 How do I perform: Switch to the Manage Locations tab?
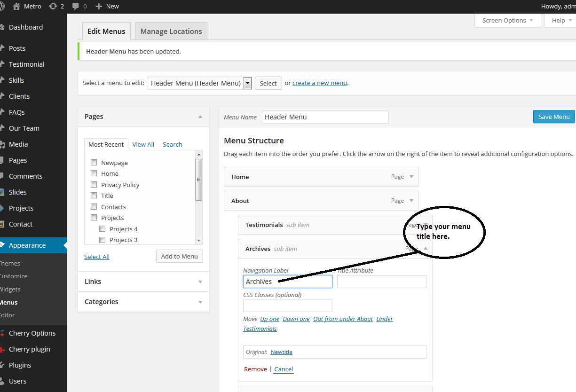tap(171, 31)
